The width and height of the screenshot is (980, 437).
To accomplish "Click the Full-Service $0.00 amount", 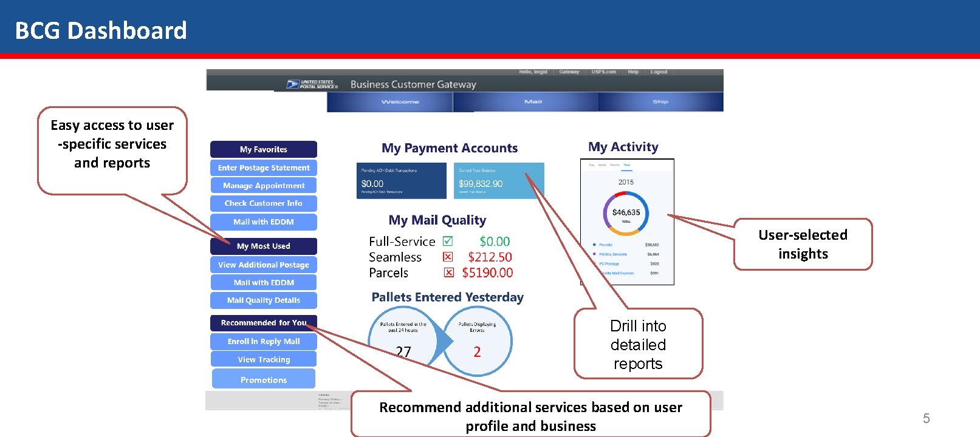I will [495, 242].
